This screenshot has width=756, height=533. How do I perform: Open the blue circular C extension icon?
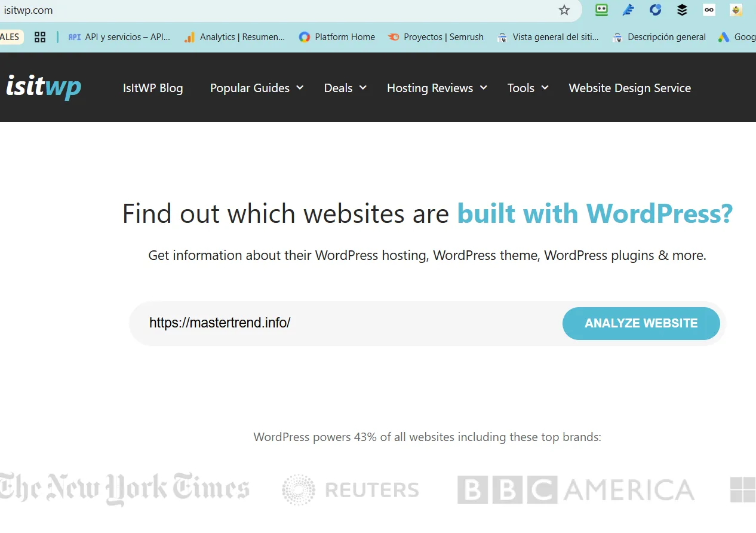[655, 10]
